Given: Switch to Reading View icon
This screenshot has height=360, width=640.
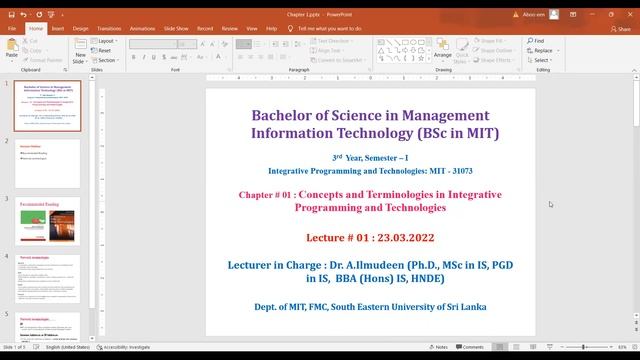Looking at the screenshot, I should 533,347.
